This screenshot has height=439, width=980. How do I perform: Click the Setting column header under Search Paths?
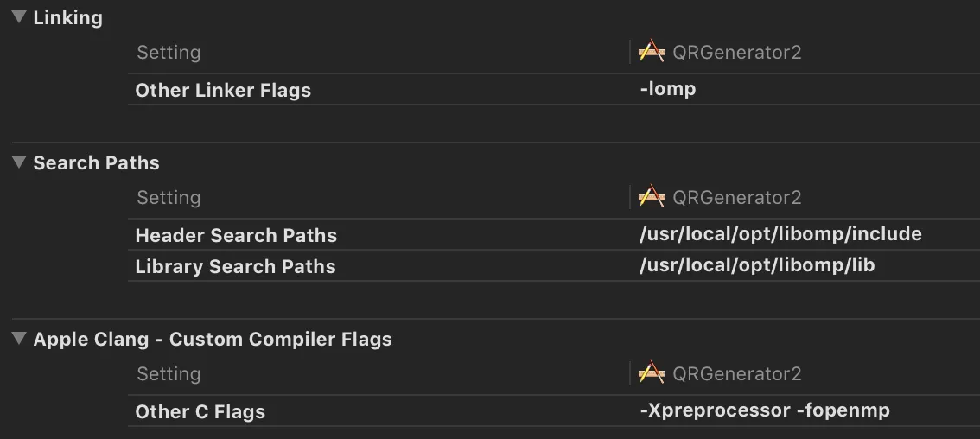(x=169, y=198)
